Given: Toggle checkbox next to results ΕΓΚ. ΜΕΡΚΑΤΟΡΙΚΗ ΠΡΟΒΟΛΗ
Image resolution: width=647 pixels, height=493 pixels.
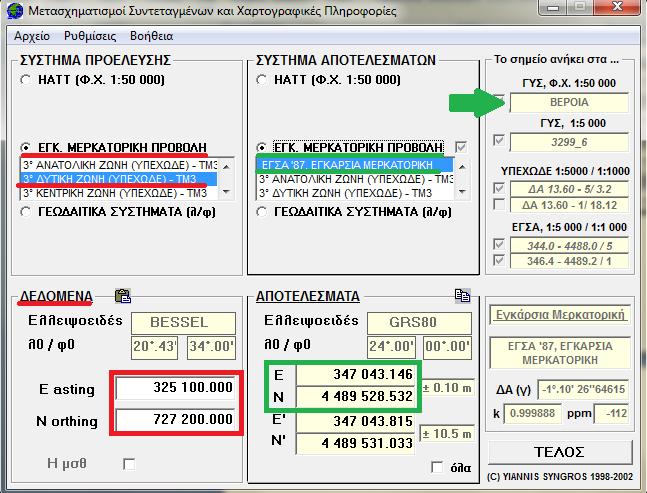Looking at the screenshot, I should (460, 147).
